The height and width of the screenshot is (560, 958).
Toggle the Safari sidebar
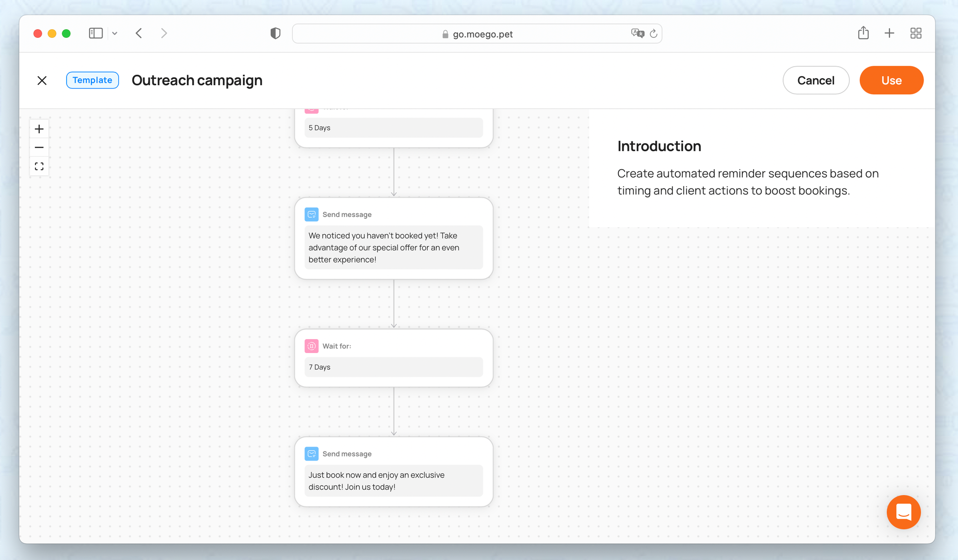(96, 33)
